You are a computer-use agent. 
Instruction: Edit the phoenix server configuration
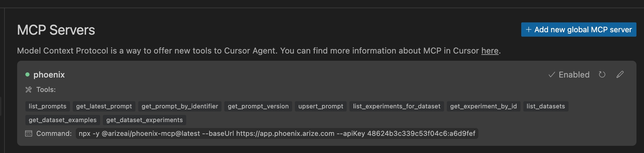point(620,74)
